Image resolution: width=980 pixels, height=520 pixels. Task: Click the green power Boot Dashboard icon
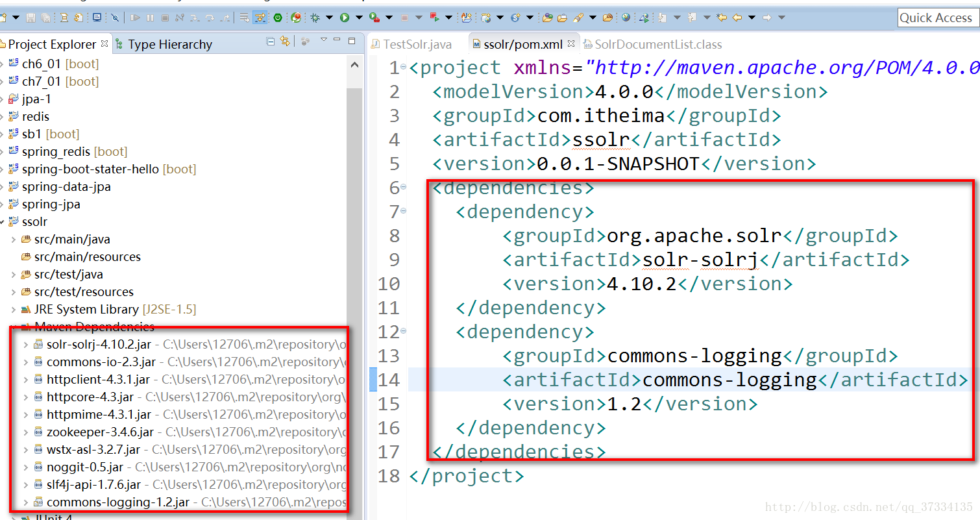277,18
